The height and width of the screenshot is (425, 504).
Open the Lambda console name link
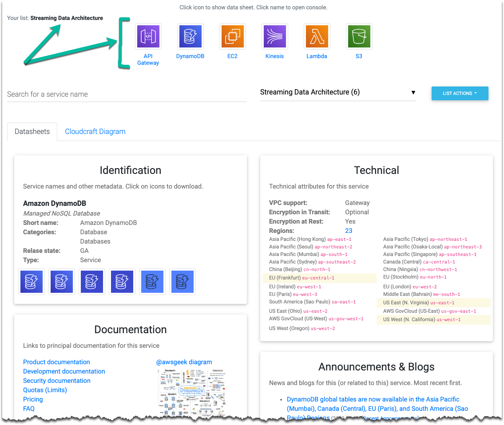(x=317, y=56)
